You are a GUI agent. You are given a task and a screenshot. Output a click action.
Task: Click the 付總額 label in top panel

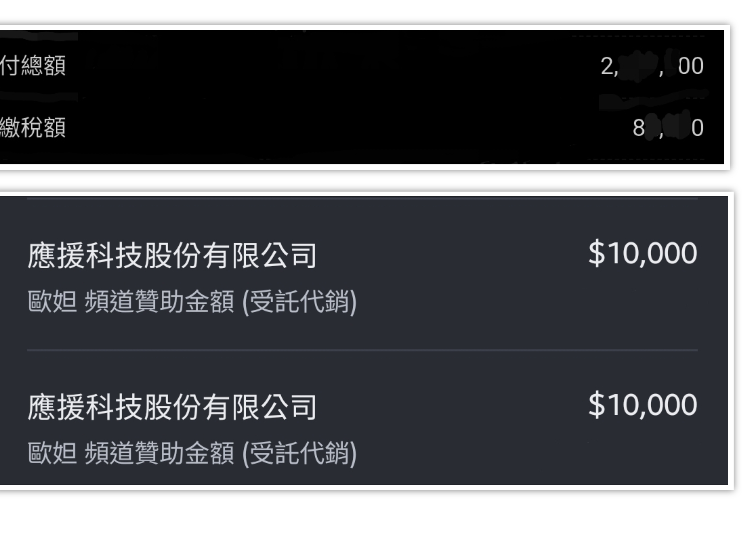[x=33, y=65]
